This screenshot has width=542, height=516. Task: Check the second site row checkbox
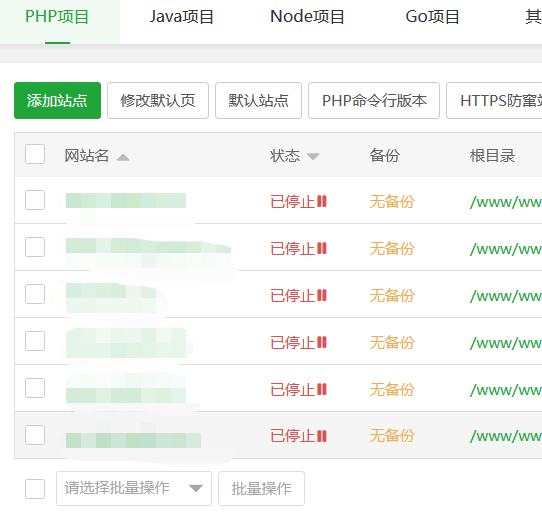[35, 247]
